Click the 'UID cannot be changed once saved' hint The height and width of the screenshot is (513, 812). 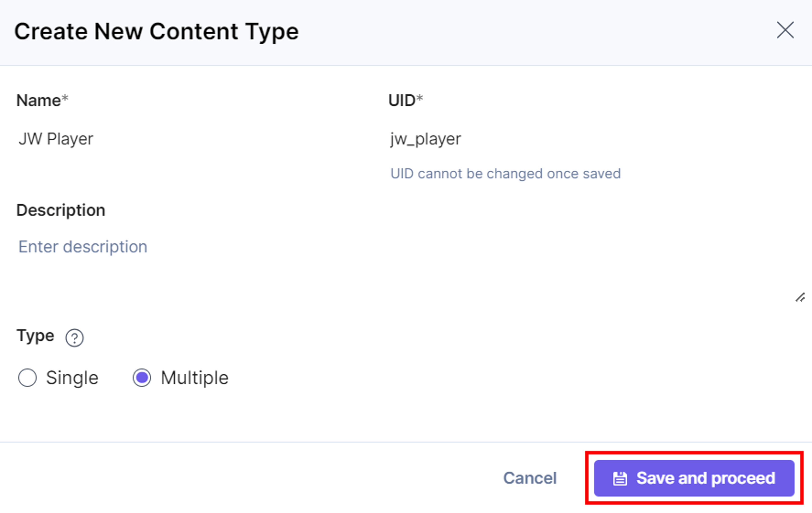coord(505,174)
